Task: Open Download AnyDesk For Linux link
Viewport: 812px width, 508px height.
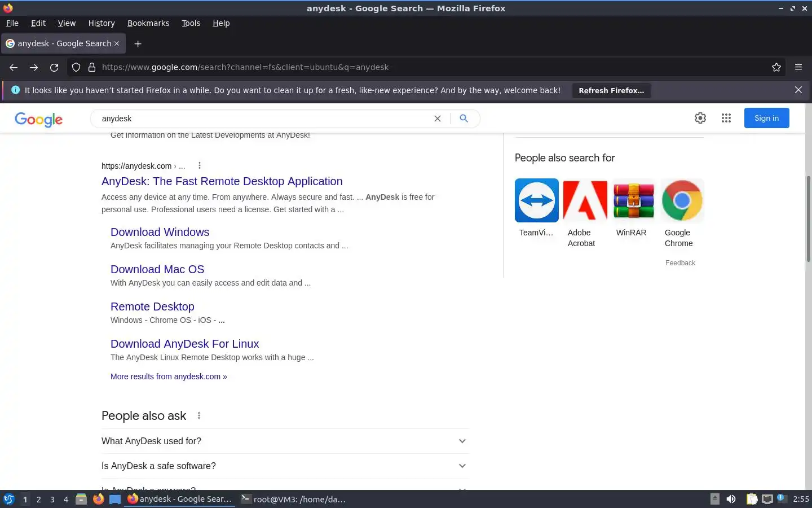Action: (x=184, y=344)
